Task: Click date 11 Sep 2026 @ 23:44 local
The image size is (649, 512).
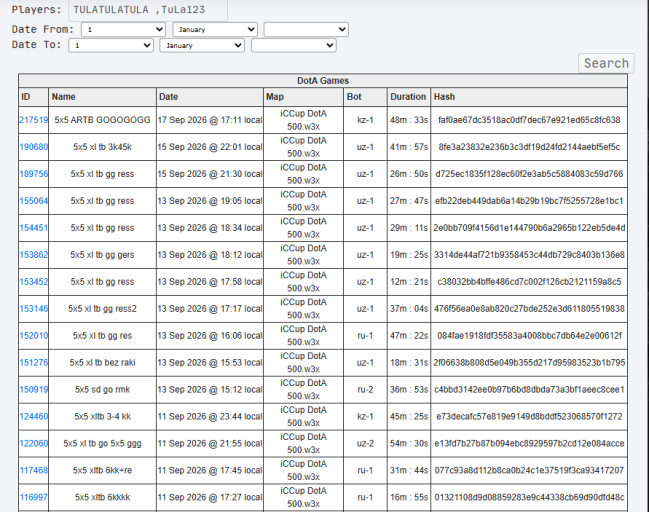Action: point(210,416)
